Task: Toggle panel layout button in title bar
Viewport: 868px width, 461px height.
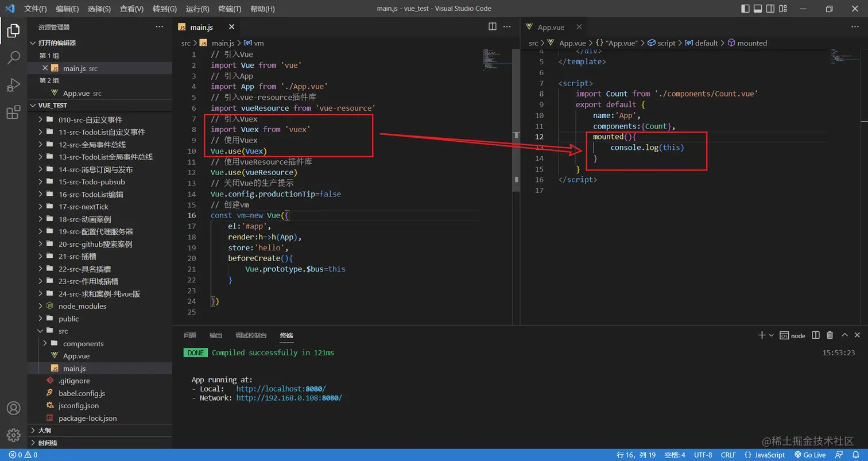Action: [x=758, y=9]
